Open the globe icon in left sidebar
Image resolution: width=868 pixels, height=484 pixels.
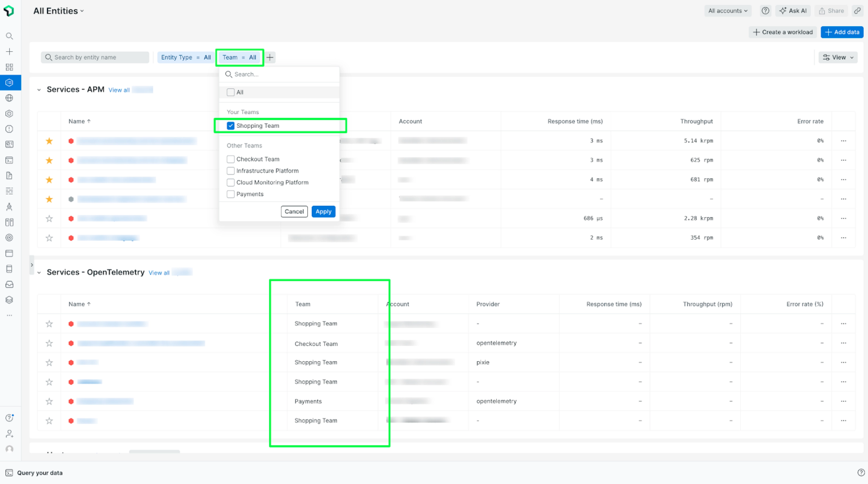tap(10, 98)
